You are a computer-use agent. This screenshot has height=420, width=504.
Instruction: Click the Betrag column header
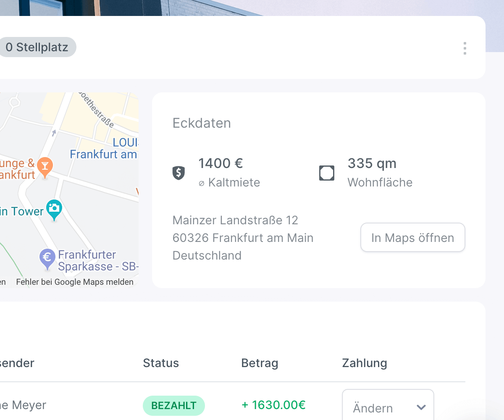[260, 363]
